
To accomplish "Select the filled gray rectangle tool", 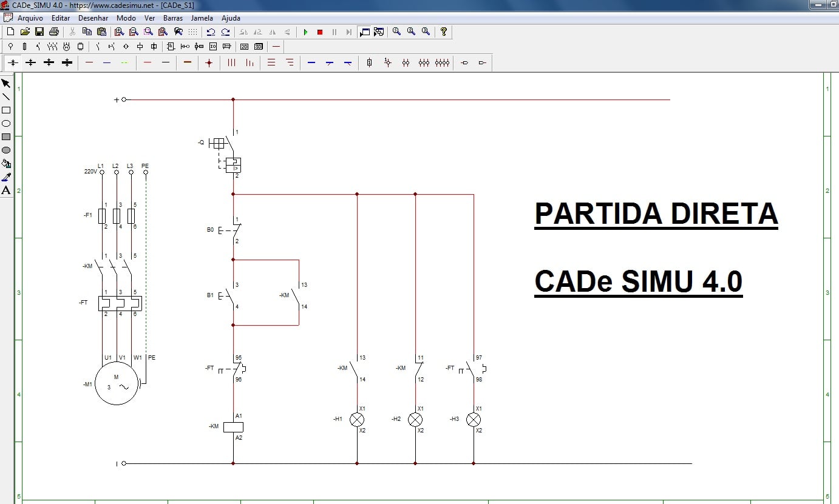I will (x=6, y=136).
